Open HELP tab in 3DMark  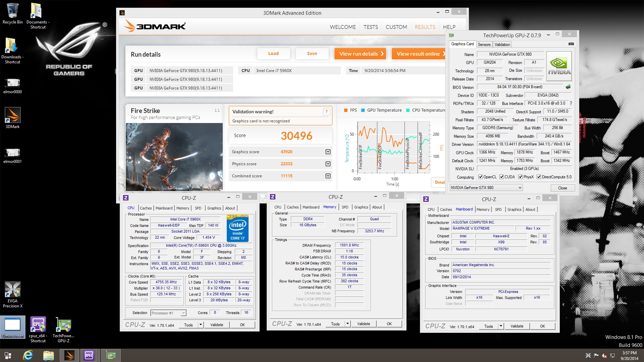tap(449, 27)
